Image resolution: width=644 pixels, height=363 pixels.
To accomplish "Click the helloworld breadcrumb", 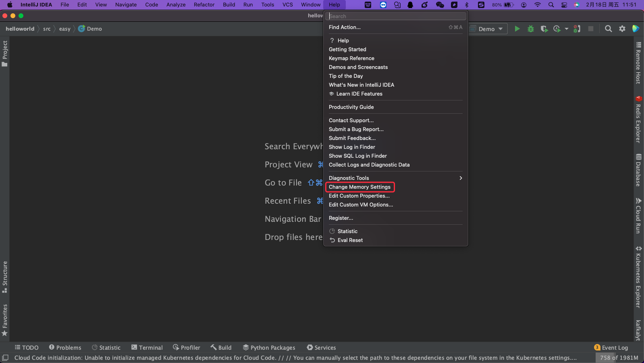I will point(20,29).
